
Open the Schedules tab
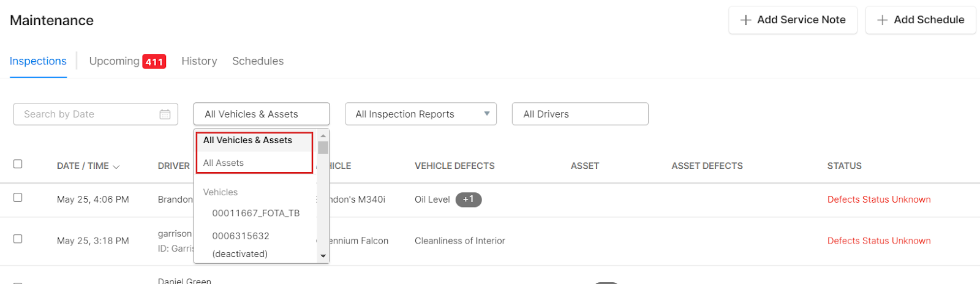[x=258, y=61]
